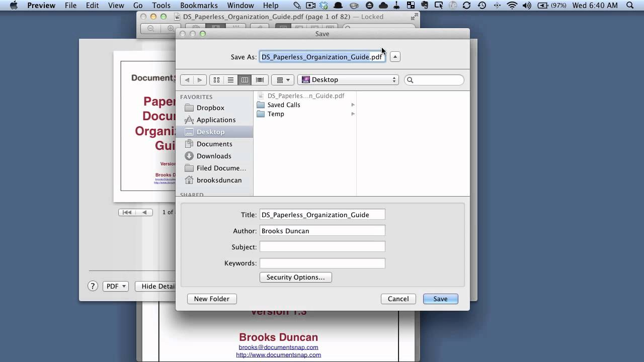This screenshot has width=644, height=362.
Task: Click the battery status icon
Action: point(543,6)
